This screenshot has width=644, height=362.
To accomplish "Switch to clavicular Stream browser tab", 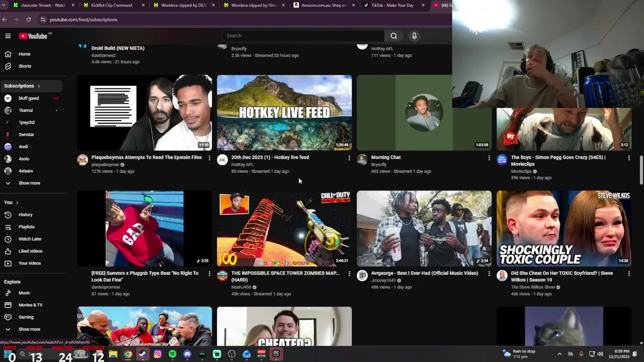I will coord(44,5).
